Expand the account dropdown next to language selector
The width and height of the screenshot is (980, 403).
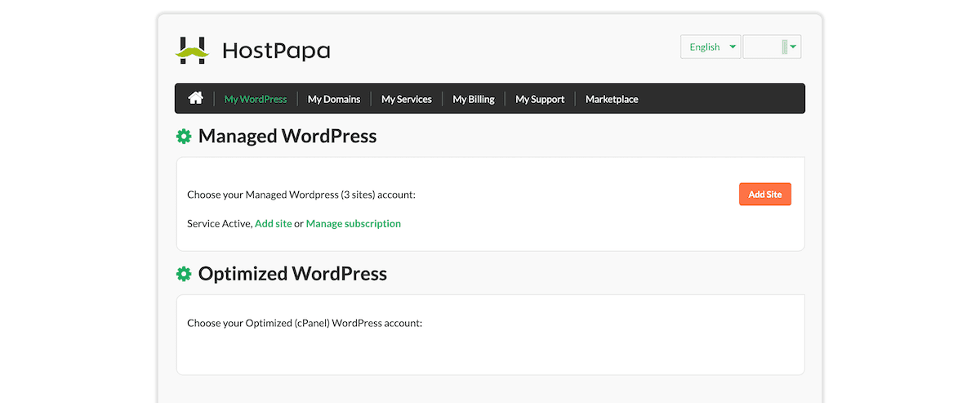(772, 47)
